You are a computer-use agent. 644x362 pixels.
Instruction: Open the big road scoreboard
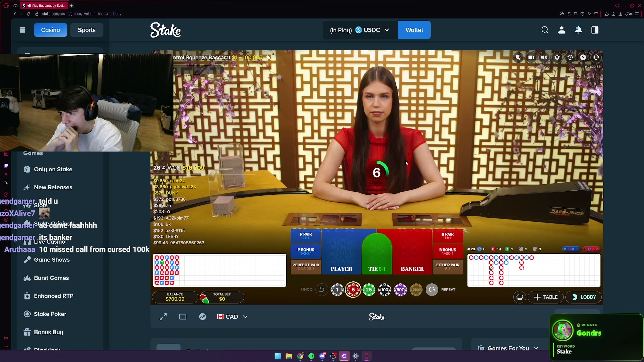534,270
